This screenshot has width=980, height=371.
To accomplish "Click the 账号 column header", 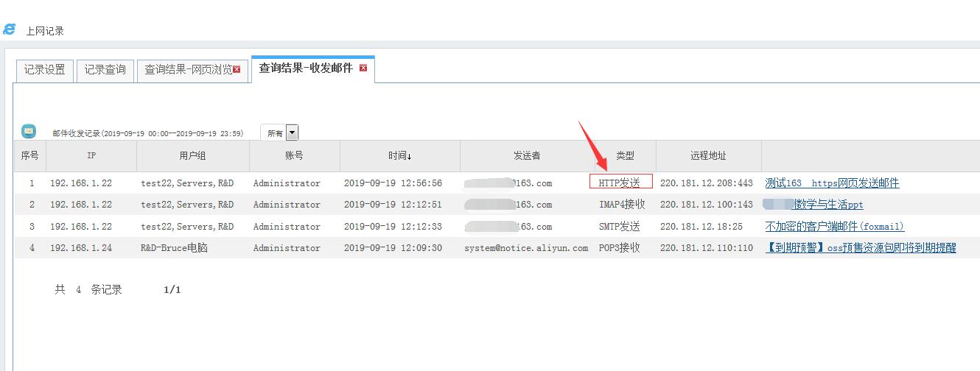I will (x=295, y=156).
